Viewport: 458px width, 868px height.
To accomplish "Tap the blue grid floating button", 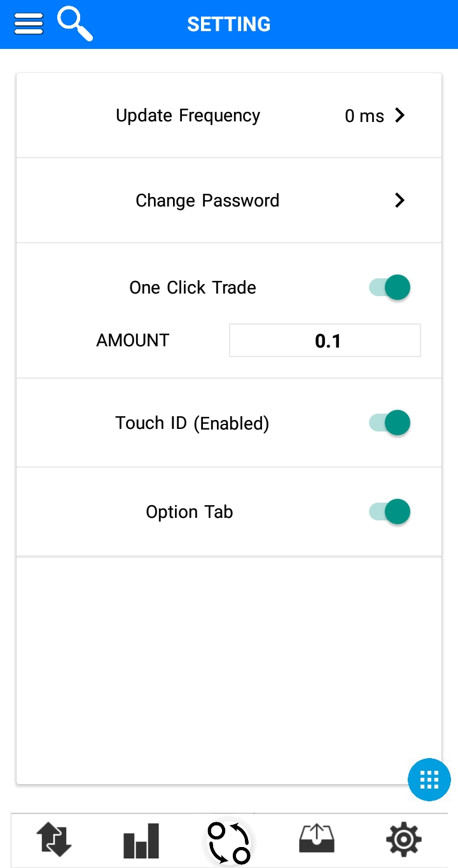I will pyautogui.click(x=429, y=779).
